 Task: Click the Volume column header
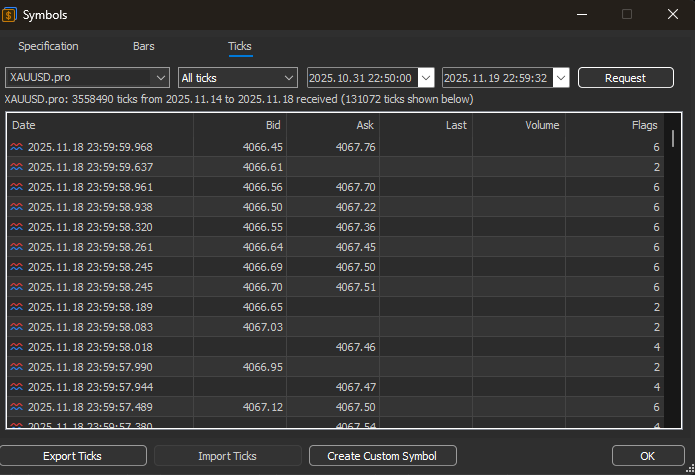519,125
